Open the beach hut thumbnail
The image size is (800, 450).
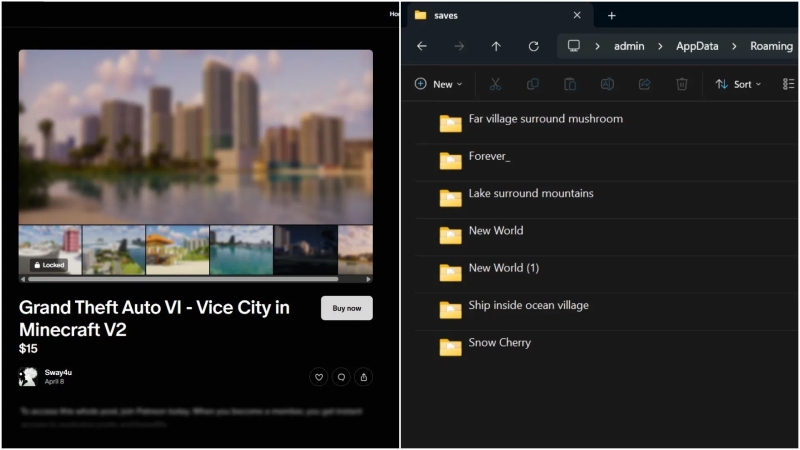pos(178,250)
